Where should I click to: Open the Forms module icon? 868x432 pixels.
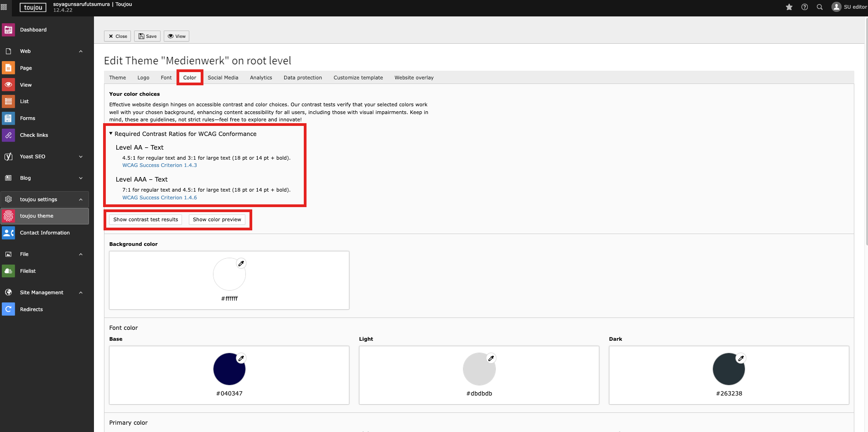click(x=8, y=118)
